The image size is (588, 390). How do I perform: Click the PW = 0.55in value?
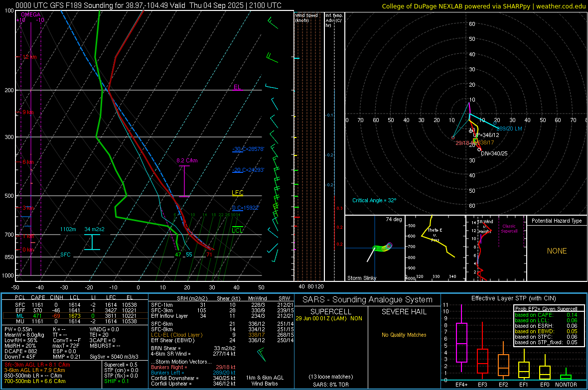click(x=18, y=329)
